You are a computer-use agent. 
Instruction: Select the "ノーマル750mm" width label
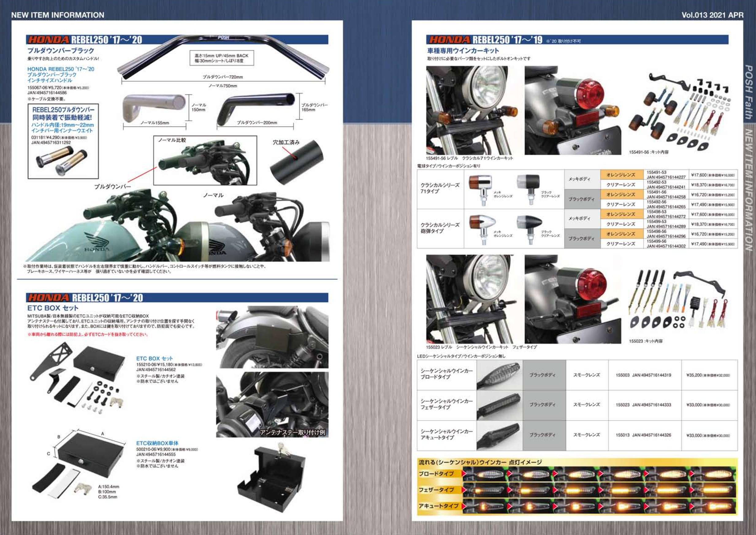(x=223, y=86)
